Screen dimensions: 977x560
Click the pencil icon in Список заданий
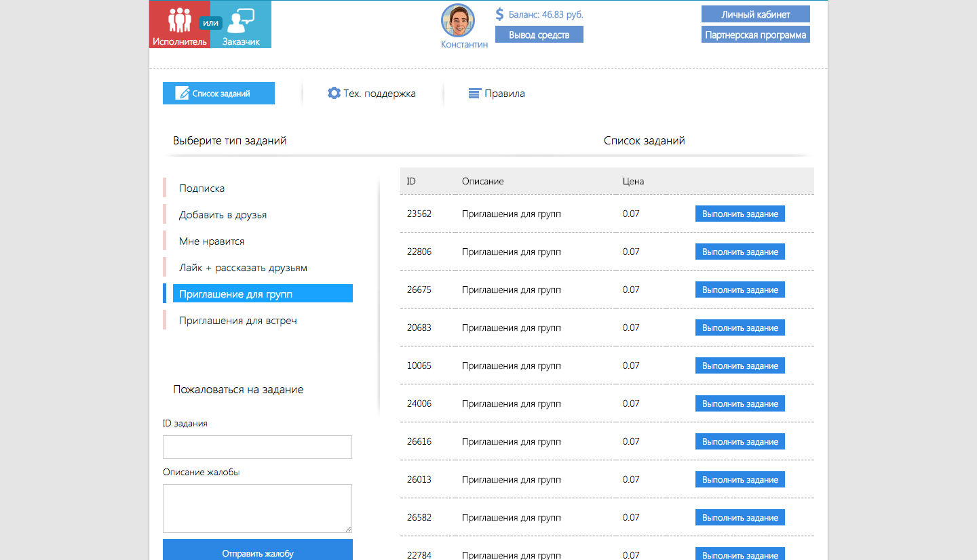click(182, 94)
